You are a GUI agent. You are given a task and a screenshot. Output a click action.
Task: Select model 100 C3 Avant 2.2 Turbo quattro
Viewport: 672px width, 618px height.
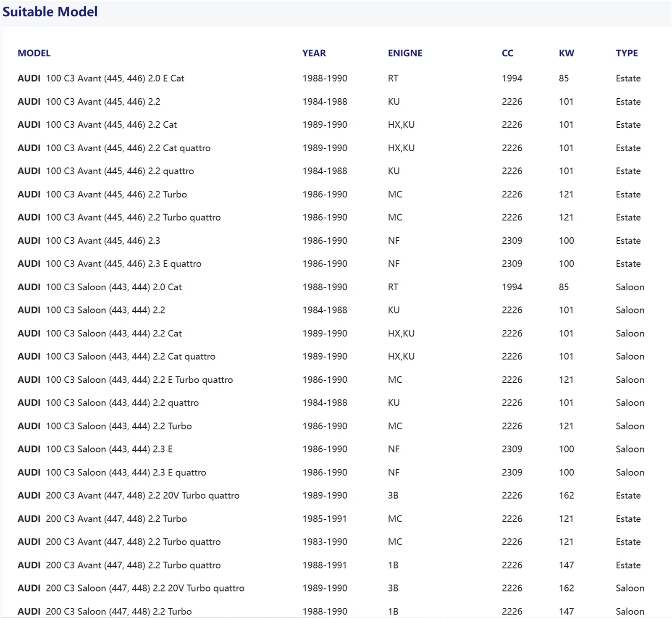119,217
